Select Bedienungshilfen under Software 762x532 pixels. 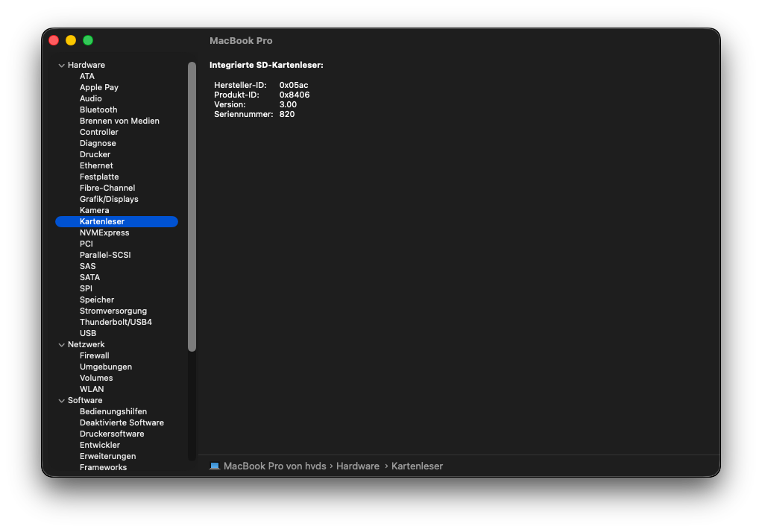point(113,411)
